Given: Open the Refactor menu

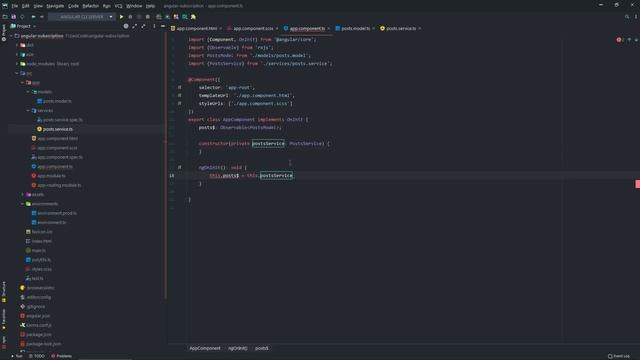Looking at the screenshot, I should pos(91,6).
